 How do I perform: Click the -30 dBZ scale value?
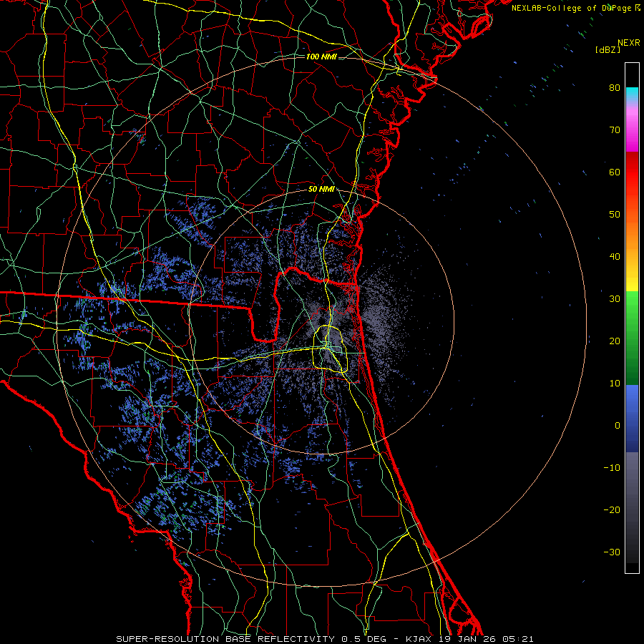pyautogui.click(x=612, y=552)
